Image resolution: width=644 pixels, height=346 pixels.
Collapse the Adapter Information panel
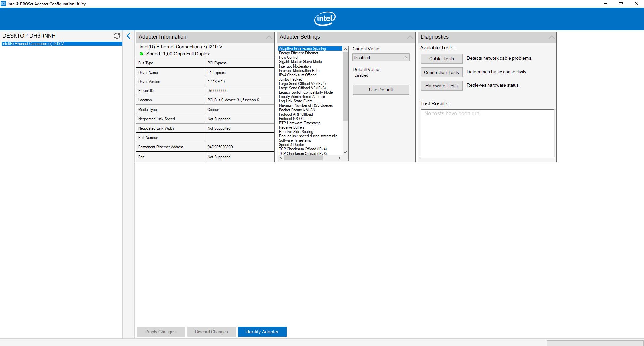coord(269,37)
